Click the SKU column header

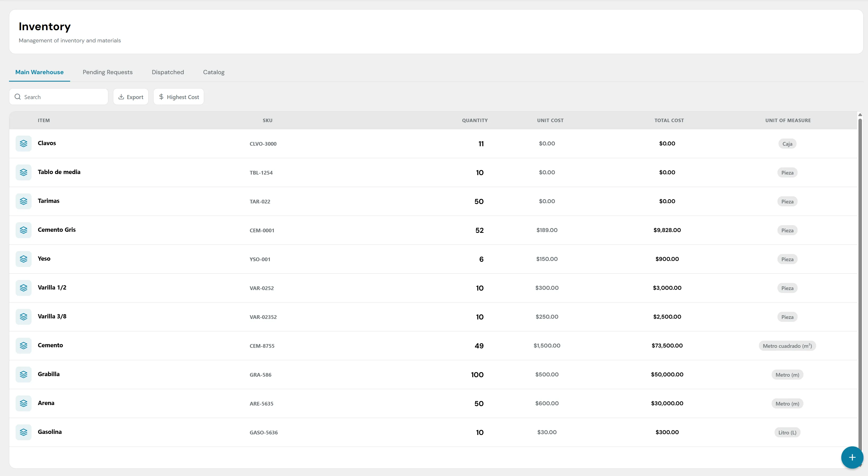pyautogui.click(x=268, y=120)
